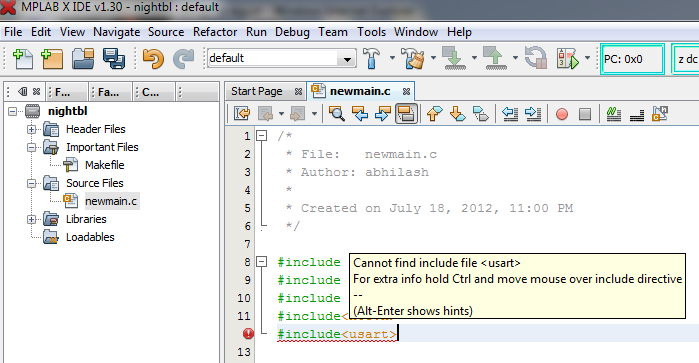The image size is (699, 363).
Task: Expand the Header Files folder
Action: point(31,129)
